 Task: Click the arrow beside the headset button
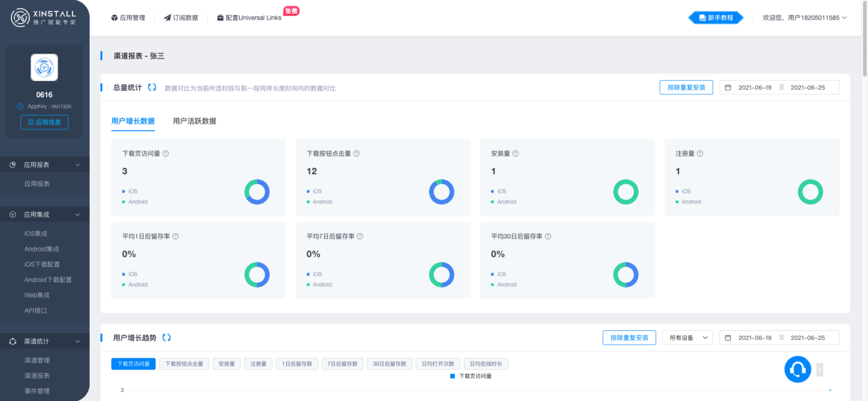tap(820, 369)
